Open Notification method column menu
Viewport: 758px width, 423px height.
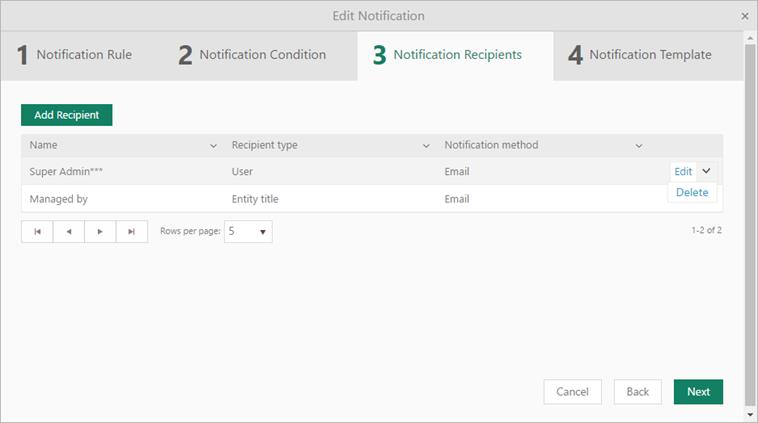click(x=639, y=146)
